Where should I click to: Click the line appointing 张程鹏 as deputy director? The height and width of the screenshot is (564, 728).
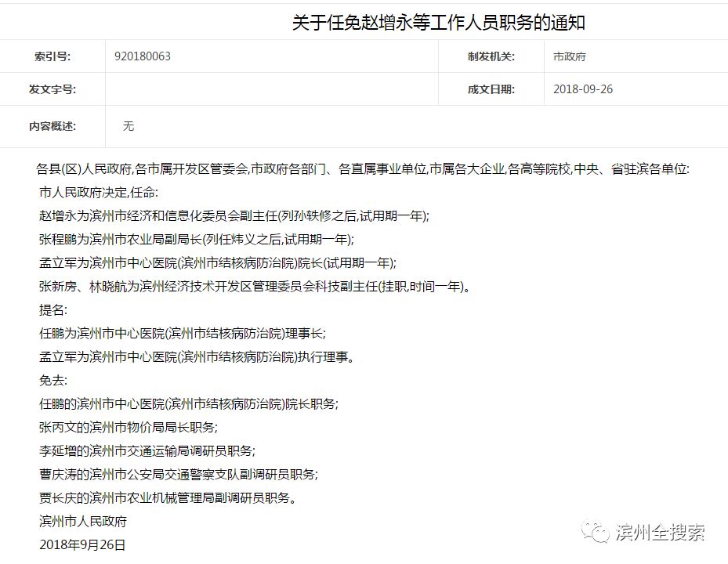197,240
